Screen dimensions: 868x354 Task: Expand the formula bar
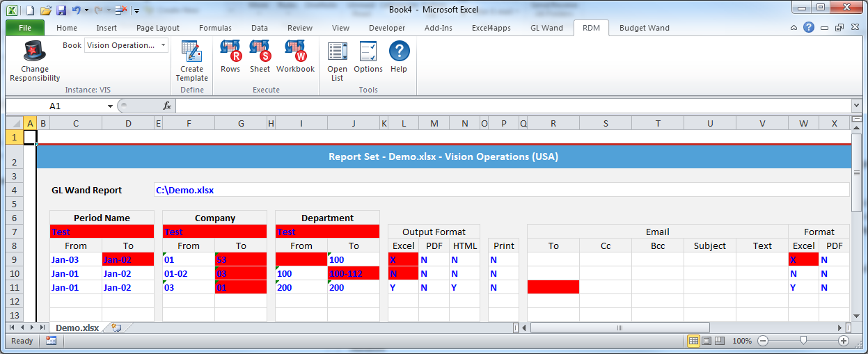coord(856,106)
